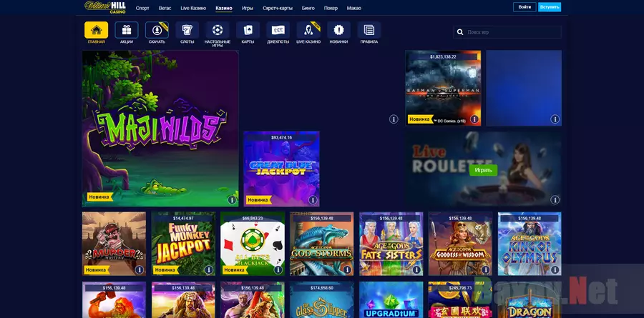This screenshot has height=318, width=644.
Task: Open the Спорт menu item
Action: tap(142, 8)
